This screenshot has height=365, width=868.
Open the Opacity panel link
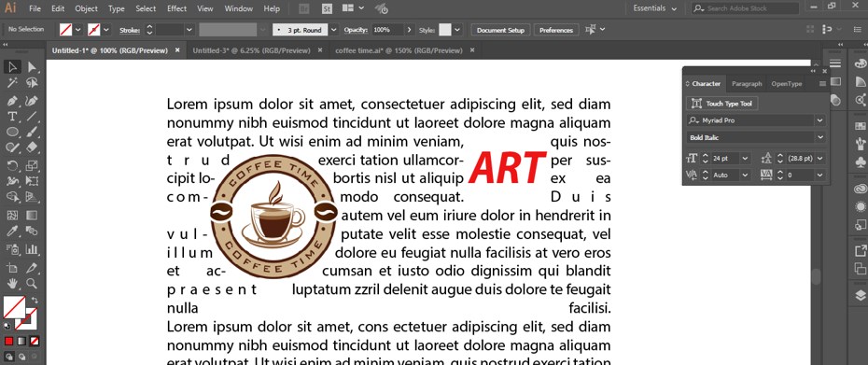click(356, 30)
